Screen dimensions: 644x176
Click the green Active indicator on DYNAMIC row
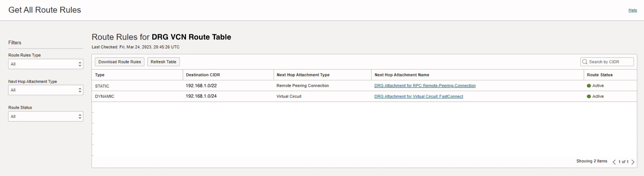click(x=589, y=96)
